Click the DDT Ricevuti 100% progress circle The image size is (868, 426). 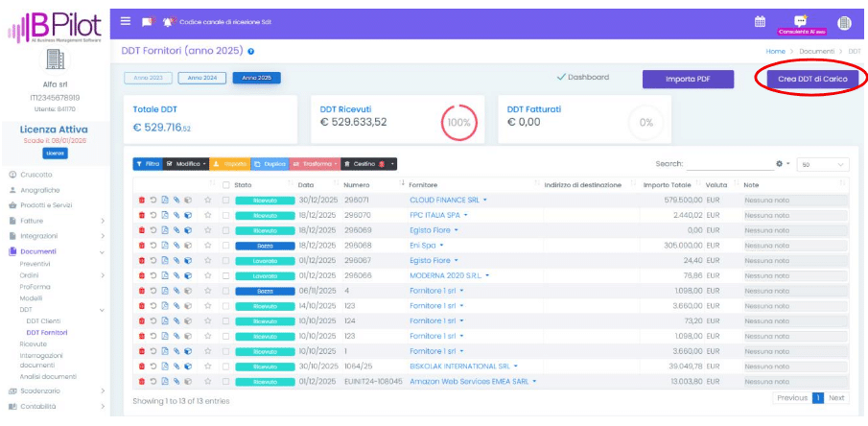coord(459,122)
